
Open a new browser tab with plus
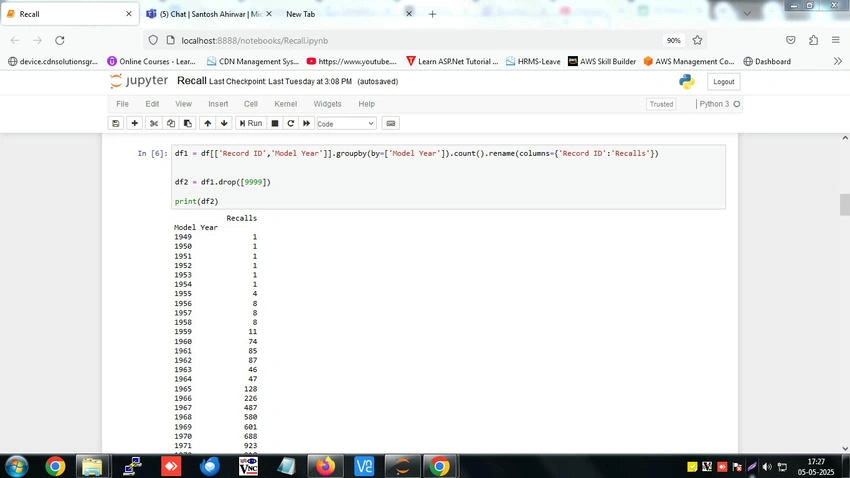point(432,15)
